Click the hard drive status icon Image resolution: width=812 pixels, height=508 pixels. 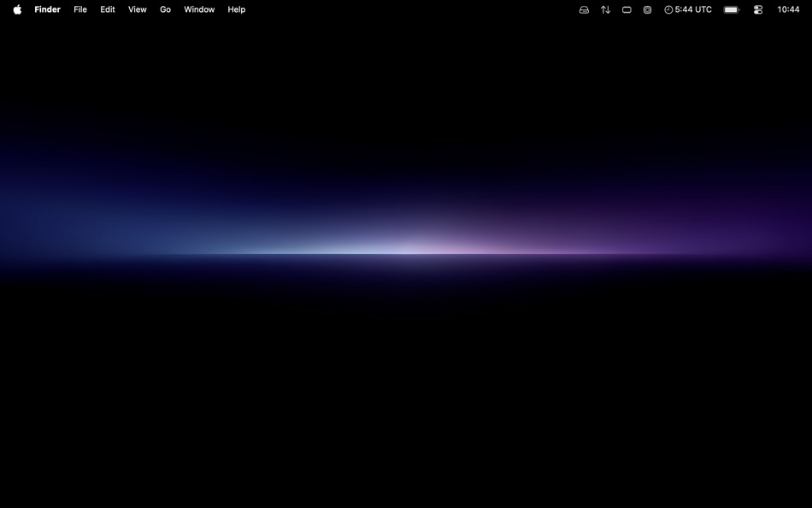584,9
